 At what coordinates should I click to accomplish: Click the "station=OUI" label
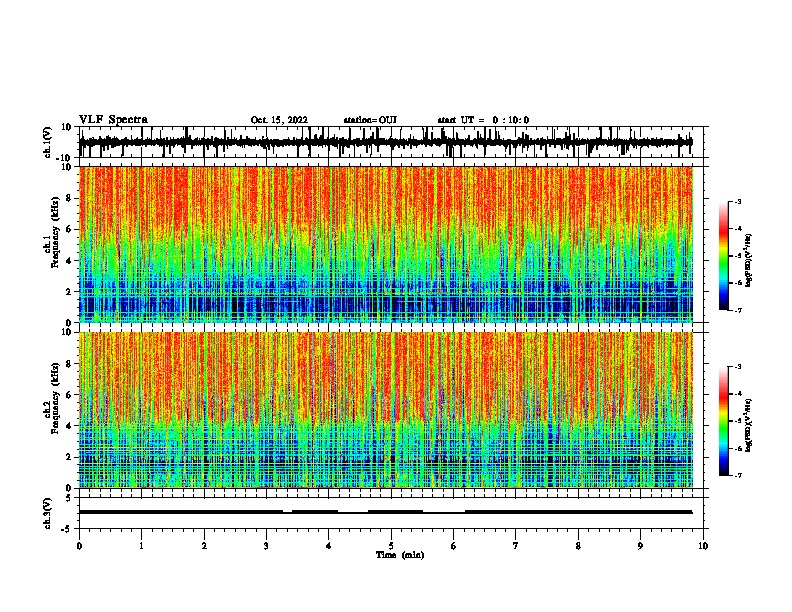(370, 120)
